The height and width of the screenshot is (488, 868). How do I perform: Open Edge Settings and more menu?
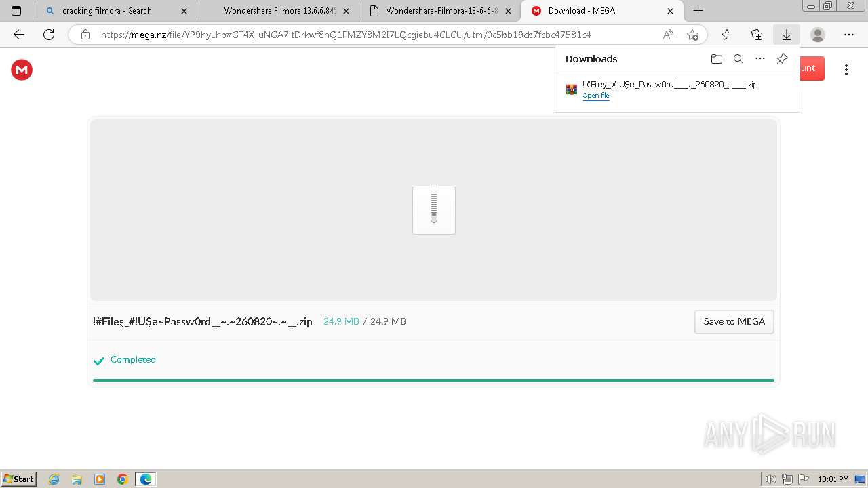coord(849,35)
